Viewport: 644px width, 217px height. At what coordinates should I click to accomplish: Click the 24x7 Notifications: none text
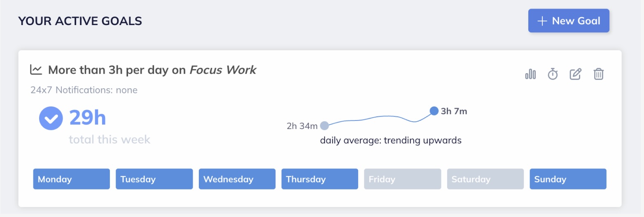pos(84,90)
